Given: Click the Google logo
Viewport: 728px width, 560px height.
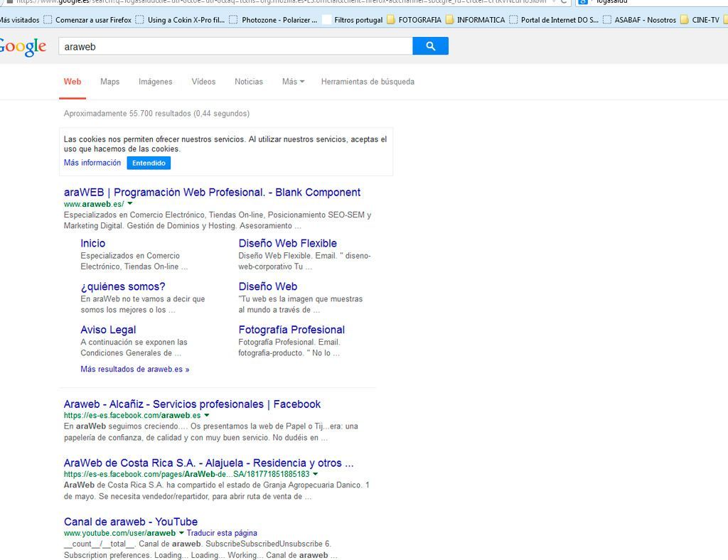Looking at the screenshot, I should pos(23,47).
